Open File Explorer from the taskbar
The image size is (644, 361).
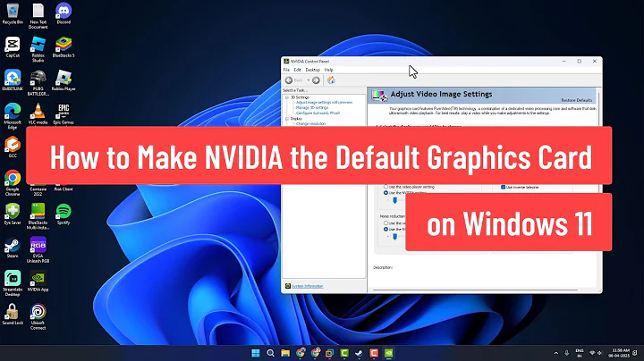[x=285, y=353]
